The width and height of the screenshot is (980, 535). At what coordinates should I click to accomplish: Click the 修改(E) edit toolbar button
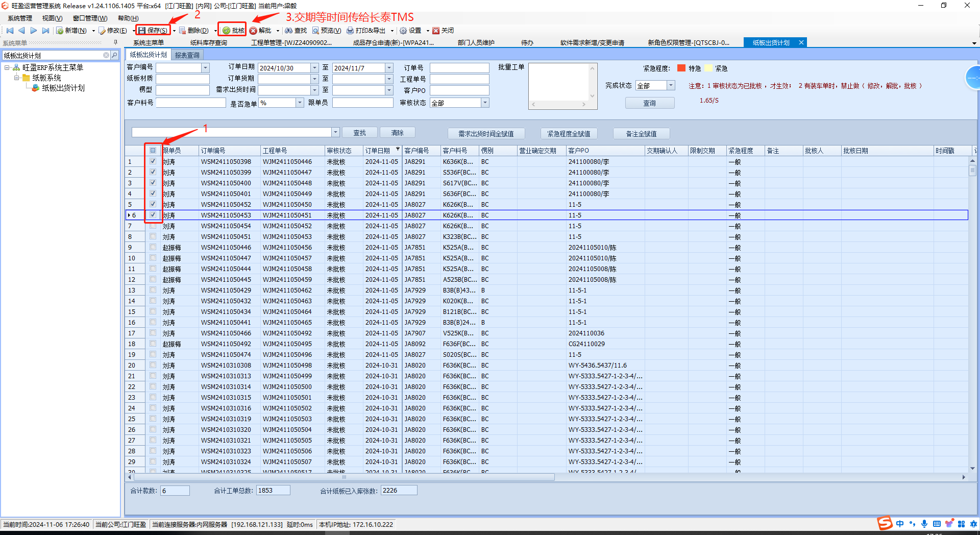113,31
